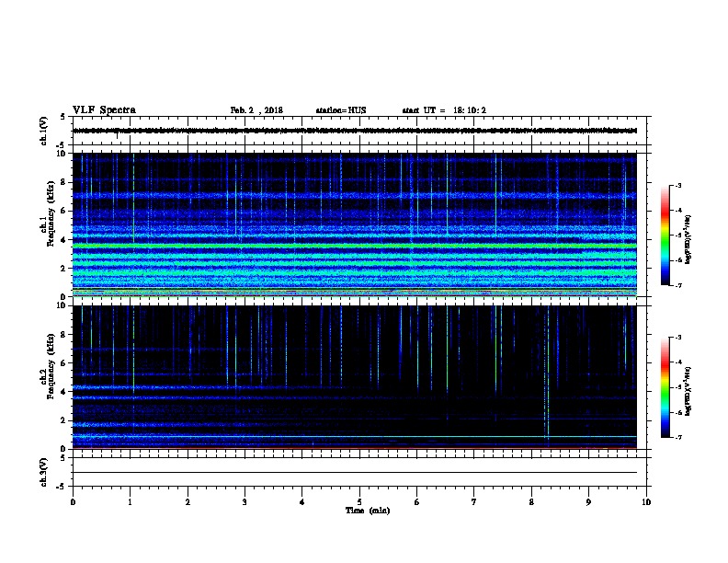Click the "-7" tick on ch.1 color bar
This screenshot has width=728, height=563.
(x=677, y=285)
